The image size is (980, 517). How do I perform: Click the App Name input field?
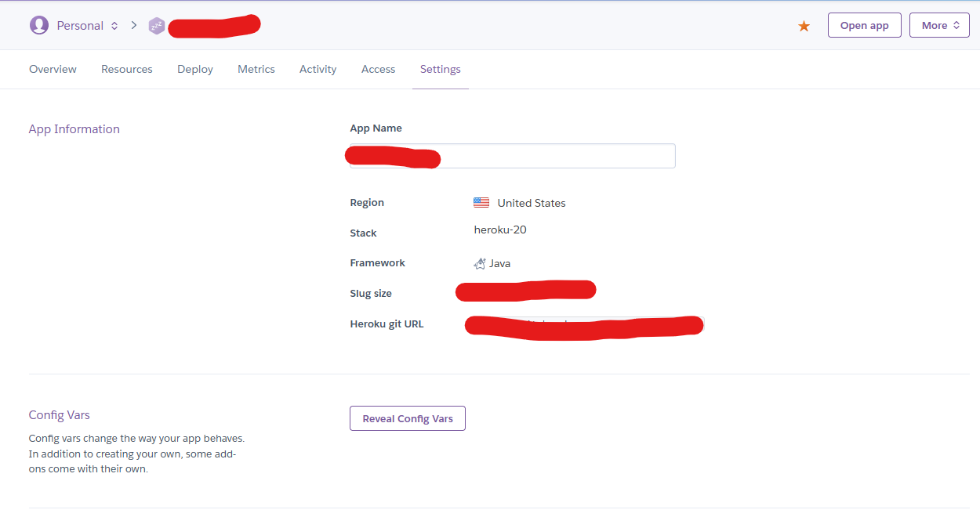[513, 156]
